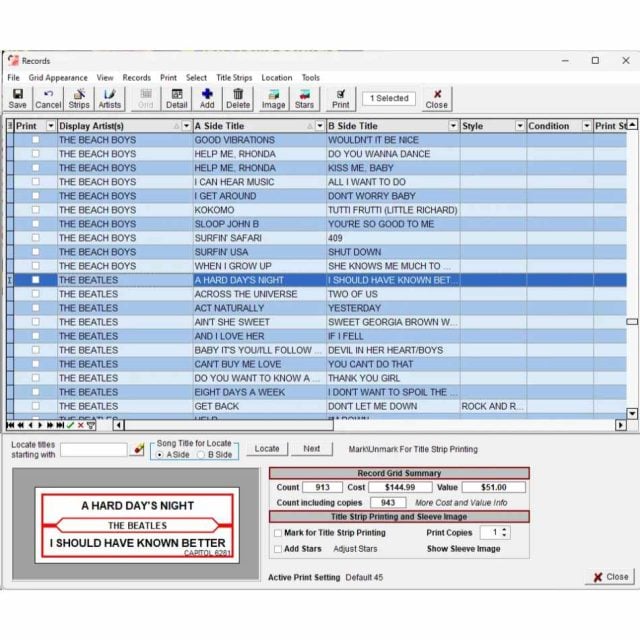Go to first record navigator arrow
This screenshot has width=640, height=640.
point(11,425)
